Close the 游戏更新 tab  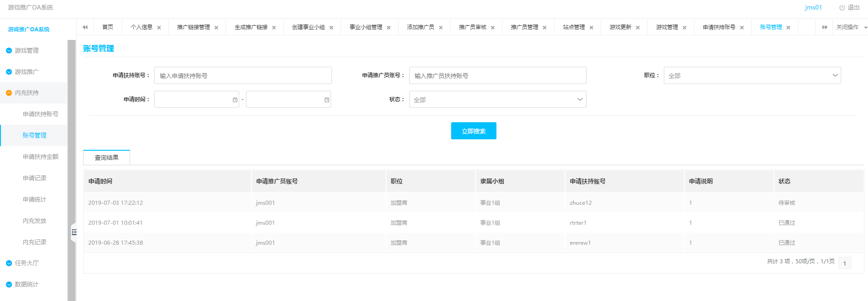click(x=638, y=28)
